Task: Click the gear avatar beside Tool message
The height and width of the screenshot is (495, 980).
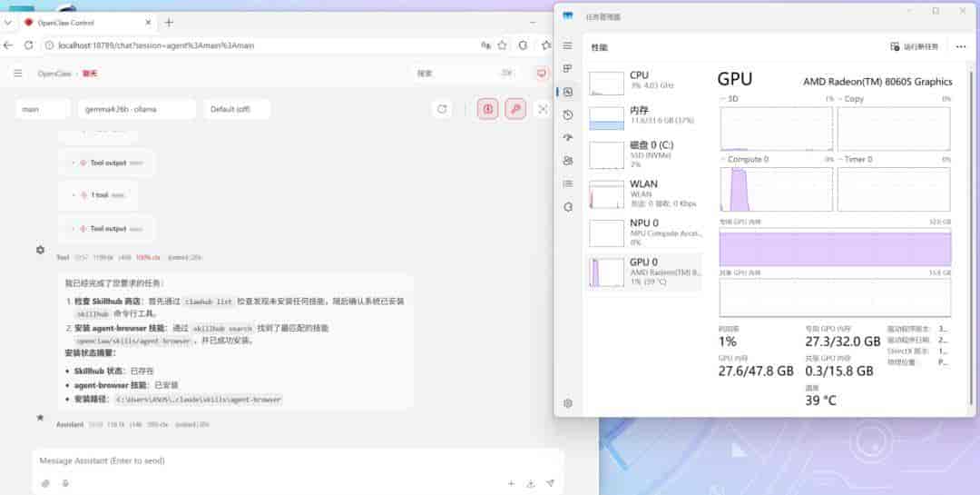Action: (x=41, y=250)
